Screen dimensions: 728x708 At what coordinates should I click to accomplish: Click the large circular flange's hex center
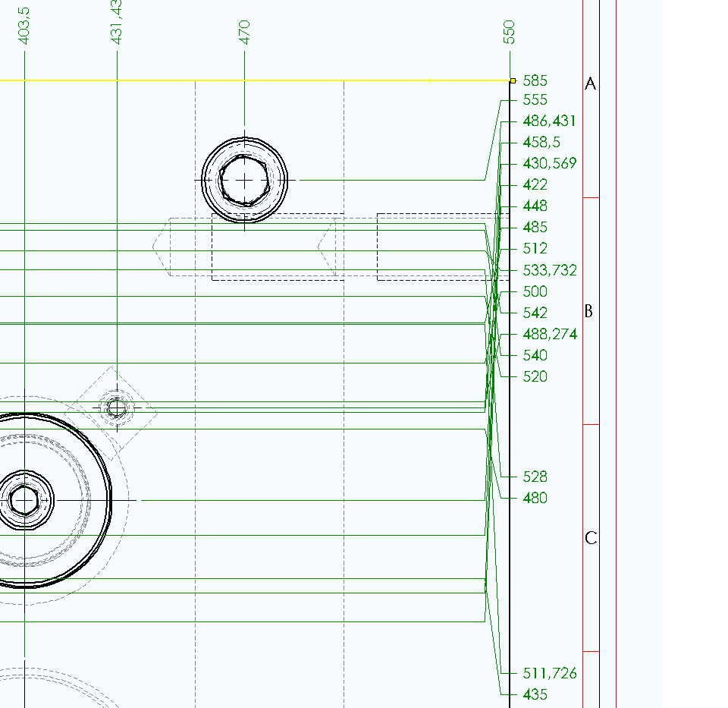(24, 500)
